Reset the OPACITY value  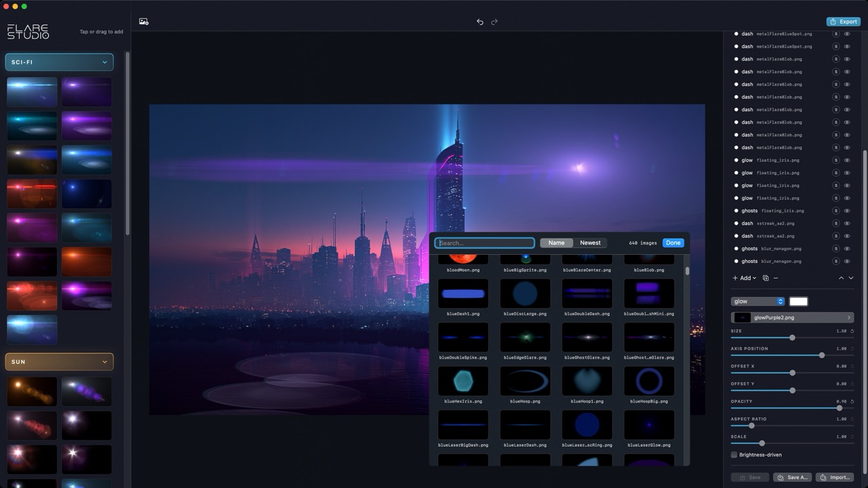click(x=852, y=402)
